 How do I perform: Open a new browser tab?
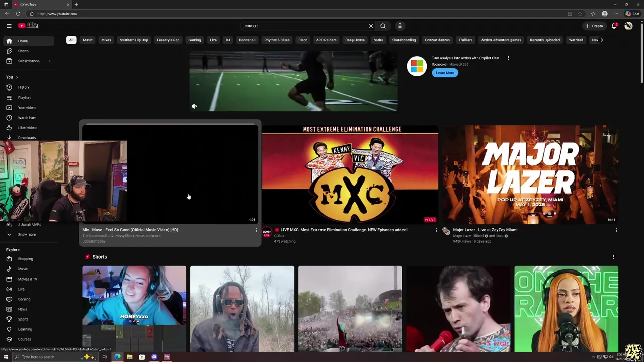click(76, 4)
